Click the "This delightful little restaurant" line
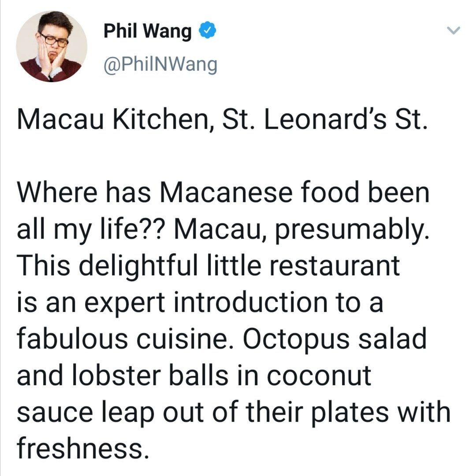This screenshot has height=476, width=476. click(208, 266)
